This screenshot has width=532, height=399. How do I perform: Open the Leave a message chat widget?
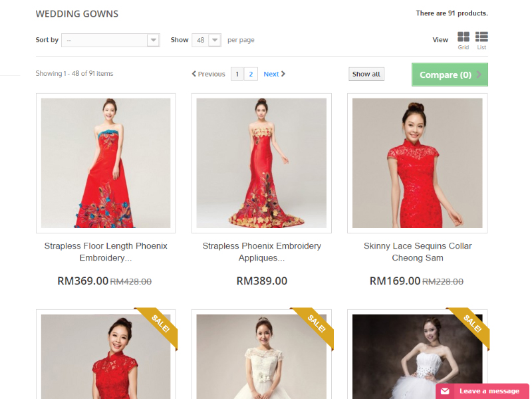tap(482, 391)
